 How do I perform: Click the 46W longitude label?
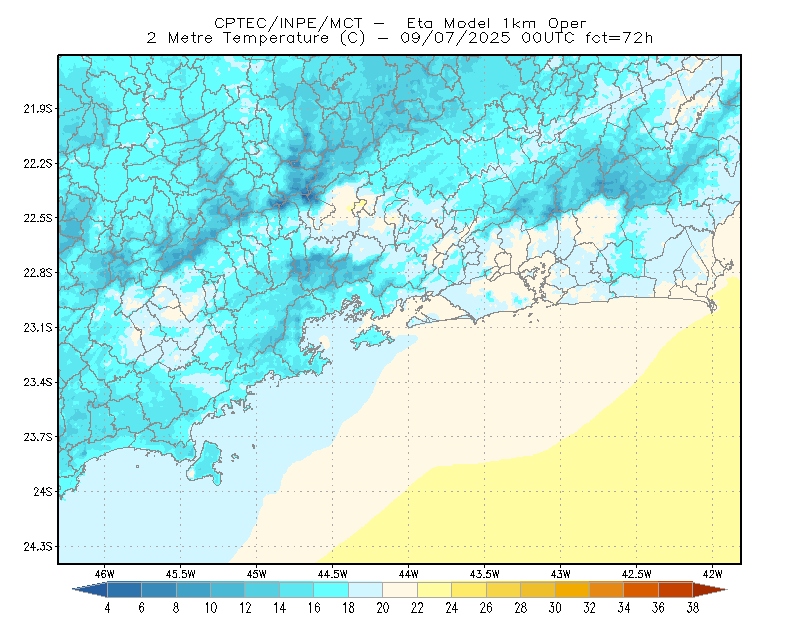coord(105,574)
